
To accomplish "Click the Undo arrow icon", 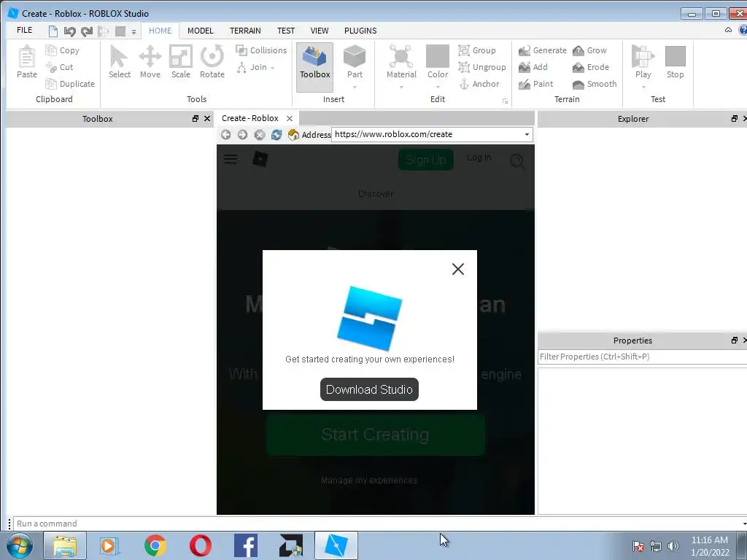I will click(x=69, y=31).
